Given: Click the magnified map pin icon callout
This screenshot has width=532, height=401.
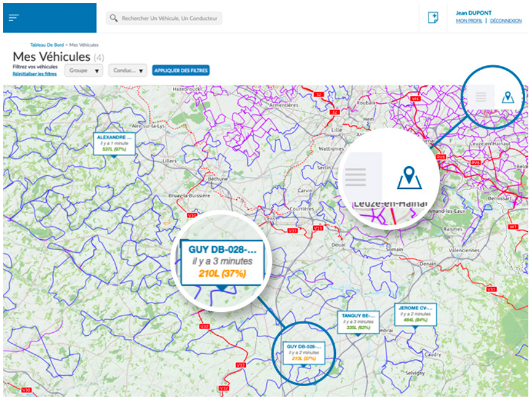Looking at the screenshot, I should (x=409, y=178).
